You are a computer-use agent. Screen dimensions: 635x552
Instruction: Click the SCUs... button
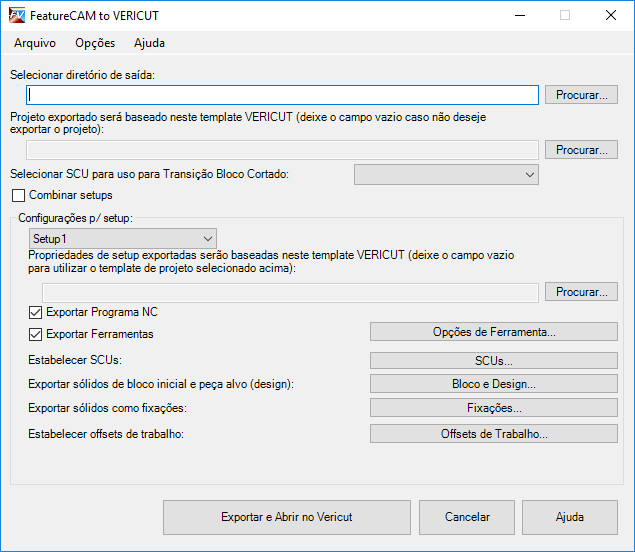point(494,360)
